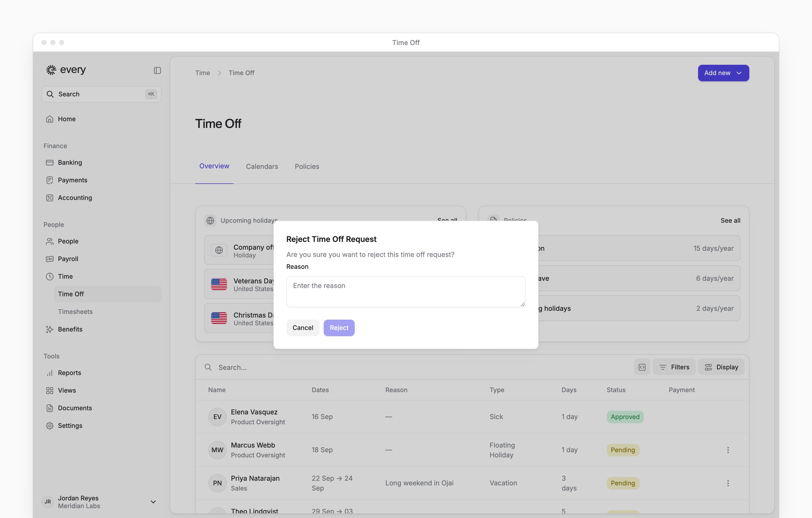The width and height of the screenshot is (812, 518).
Task: Click the Approved status badge
Action: [625, 417]
